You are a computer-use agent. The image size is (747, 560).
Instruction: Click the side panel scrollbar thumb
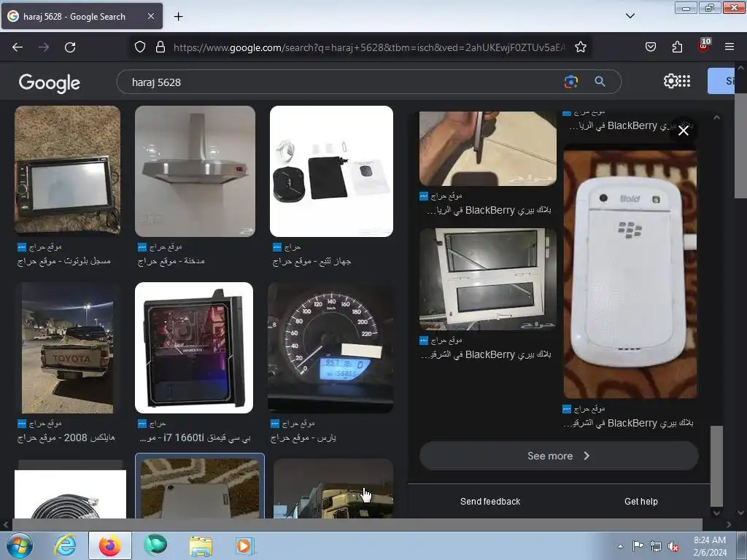716,466
